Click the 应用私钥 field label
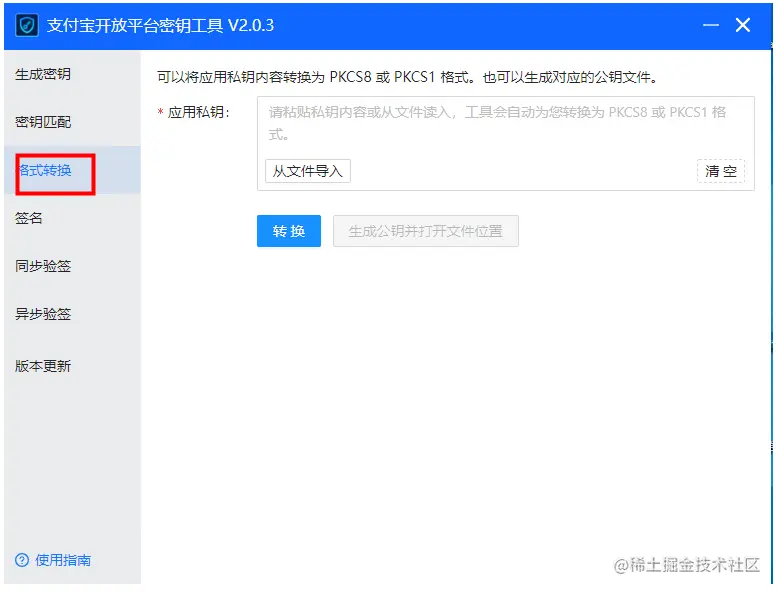 coord(198,112)
